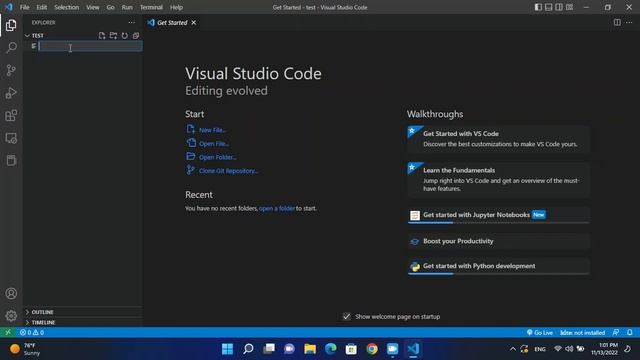This screenshot has width=640, height=360.
Task: Open Google Chrome from taskbar
Action: coord(372,349)
